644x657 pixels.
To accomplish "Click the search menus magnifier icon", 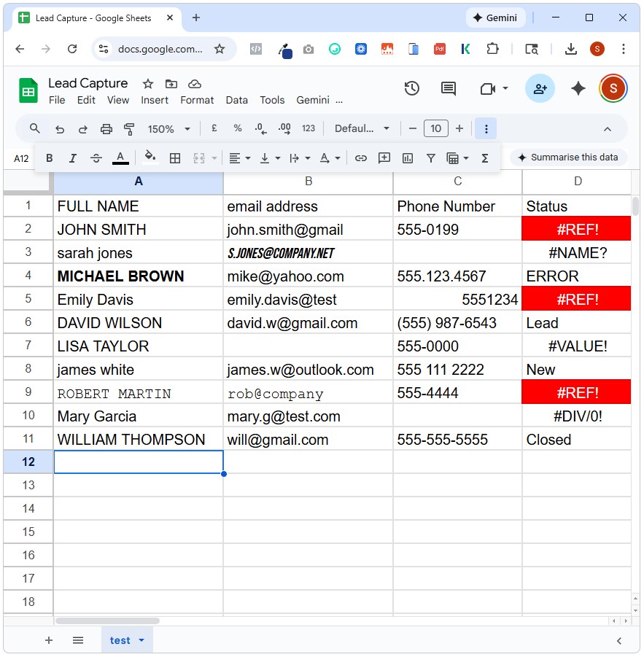I will [35, 128].
